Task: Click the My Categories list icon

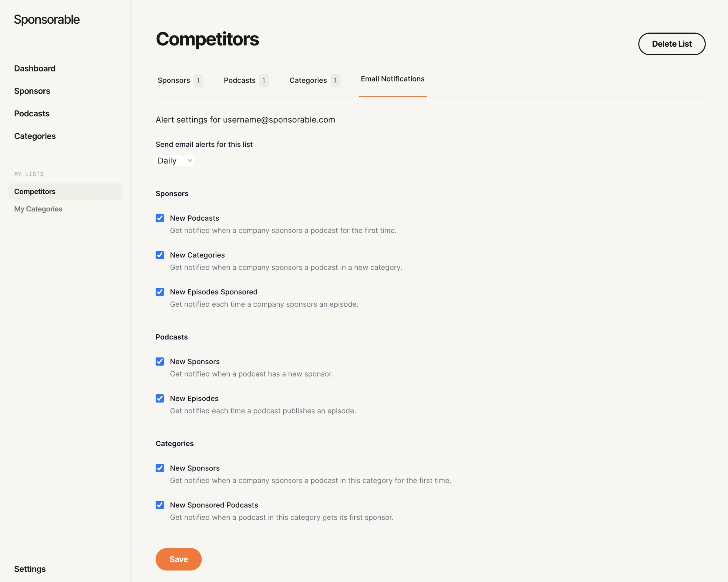Action: point(38,209)
